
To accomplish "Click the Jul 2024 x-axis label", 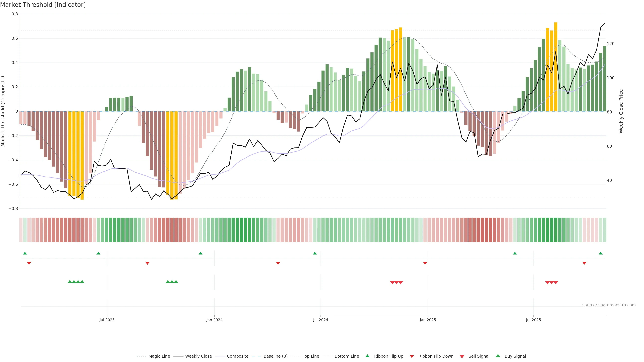I will [320, 320].
